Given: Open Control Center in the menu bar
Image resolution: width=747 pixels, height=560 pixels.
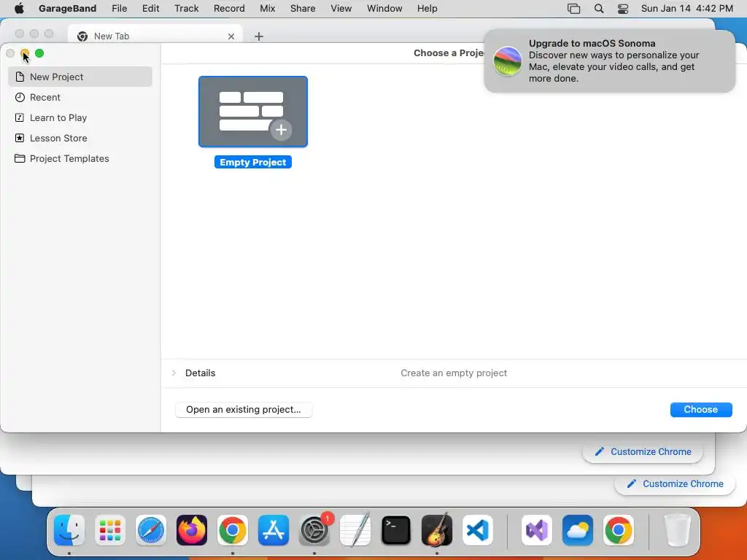Looking at the screenshot, I should [623, 9].
